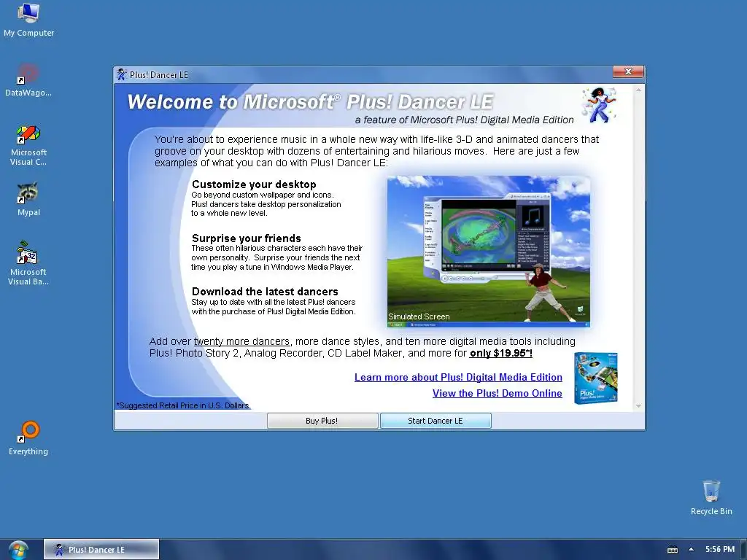Show hidden tray icons arrow
Screen dimensions: 747x560
[x=691, y=550]
